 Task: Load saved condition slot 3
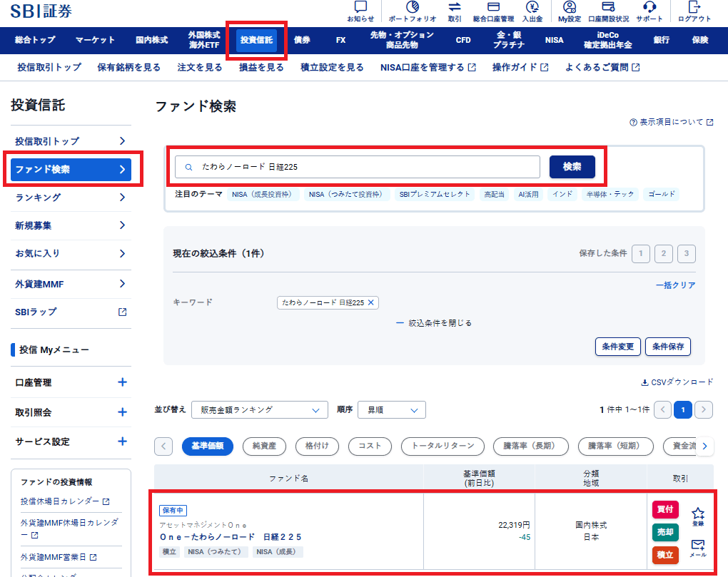(x=686, y=254)
